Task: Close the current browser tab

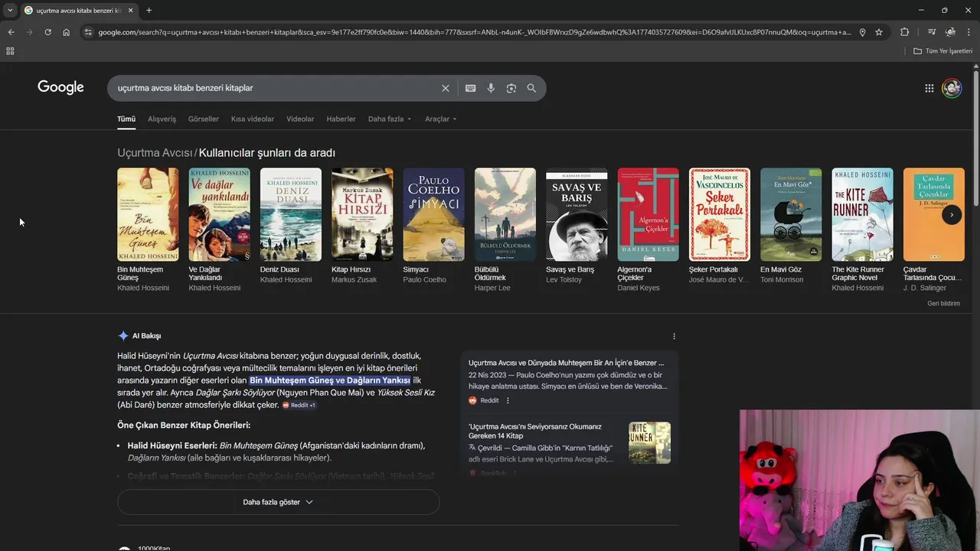Action: pos(130,10)
